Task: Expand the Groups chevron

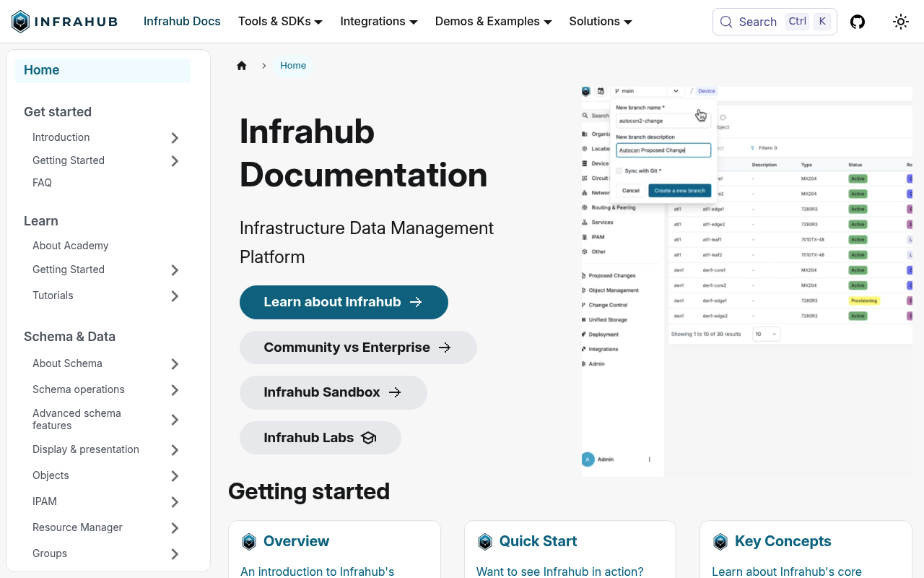Action: [175, 554]
